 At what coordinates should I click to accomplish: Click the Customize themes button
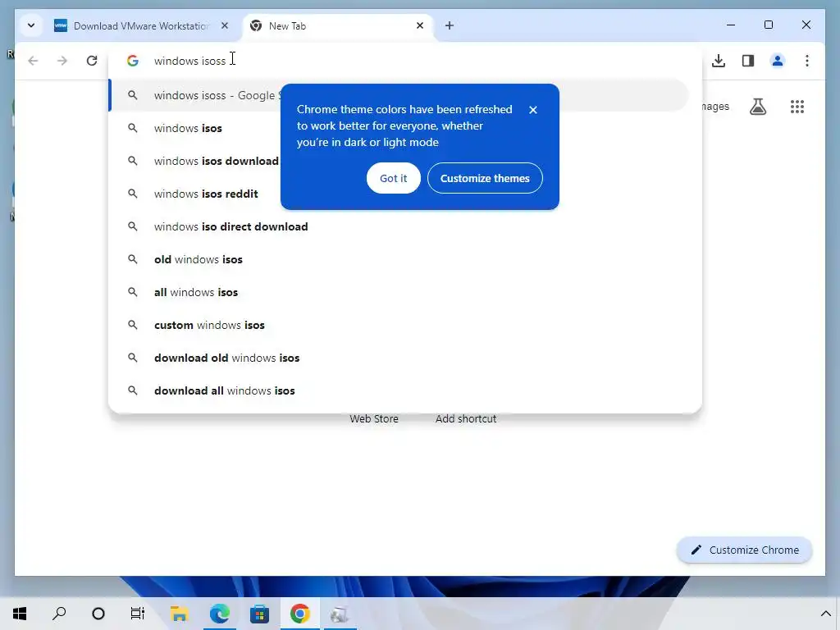point(485,178)
